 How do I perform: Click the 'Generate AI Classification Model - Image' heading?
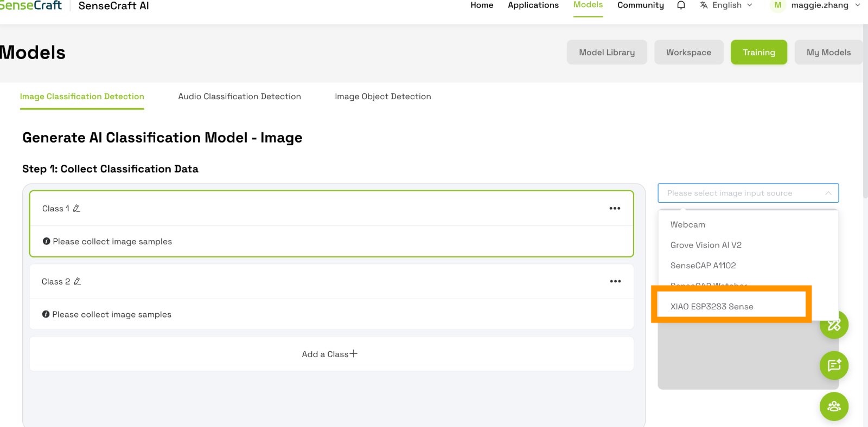coord(162,138)
